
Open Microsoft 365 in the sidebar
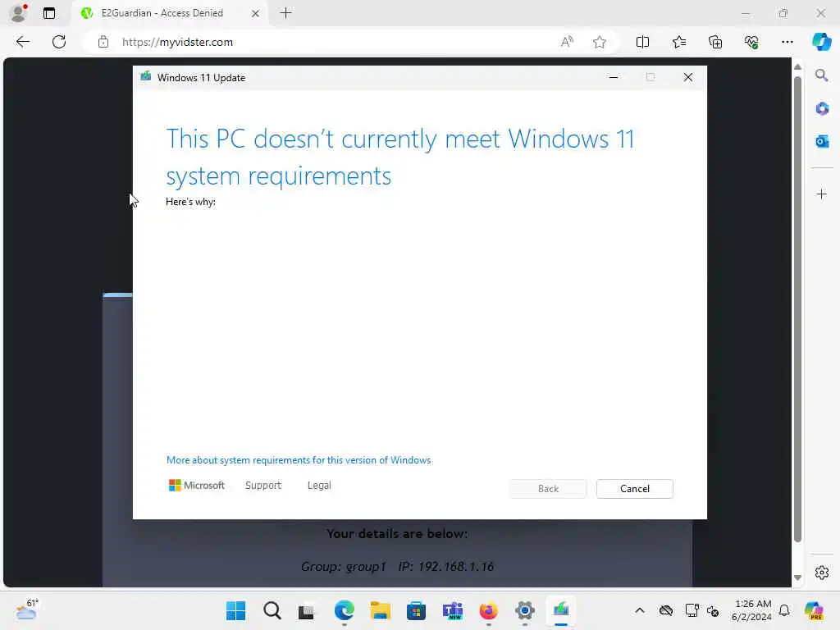pos(822,109)
